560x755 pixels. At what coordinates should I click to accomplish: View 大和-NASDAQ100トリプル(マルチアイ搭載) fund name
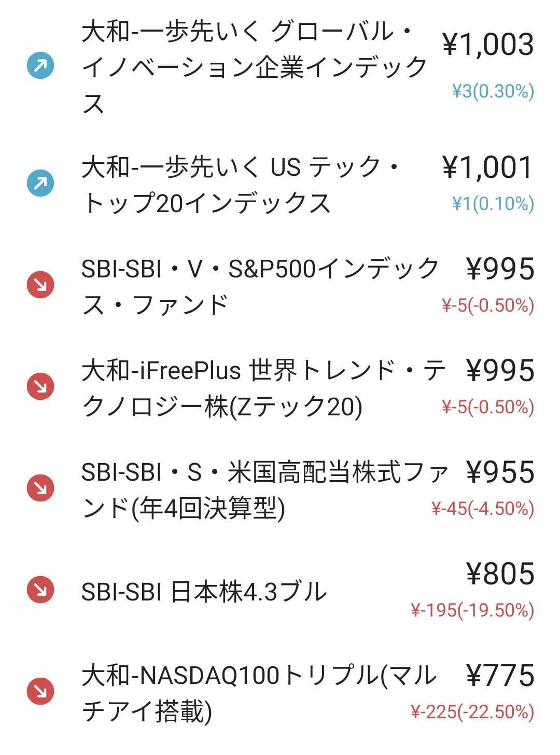click(259, 693)
